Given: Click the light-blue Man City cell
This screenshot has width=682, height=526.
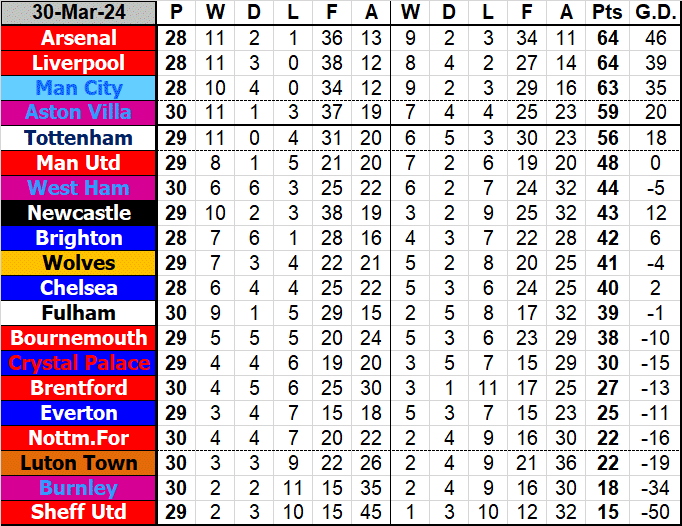Looking at the screenshot, I should pyautogui.click(x=79, y=88).
